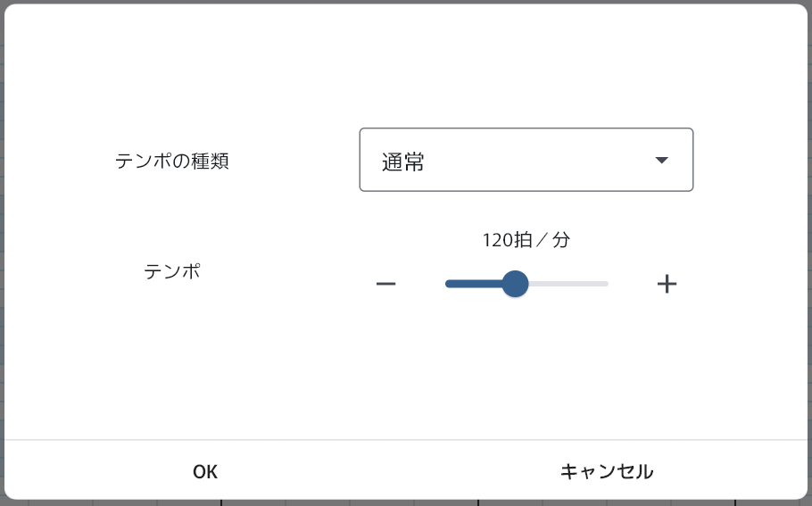This screenshot has width=812, height=506.
Task: Click the dropdown arrow beside 通常
Action: [661, 161]
